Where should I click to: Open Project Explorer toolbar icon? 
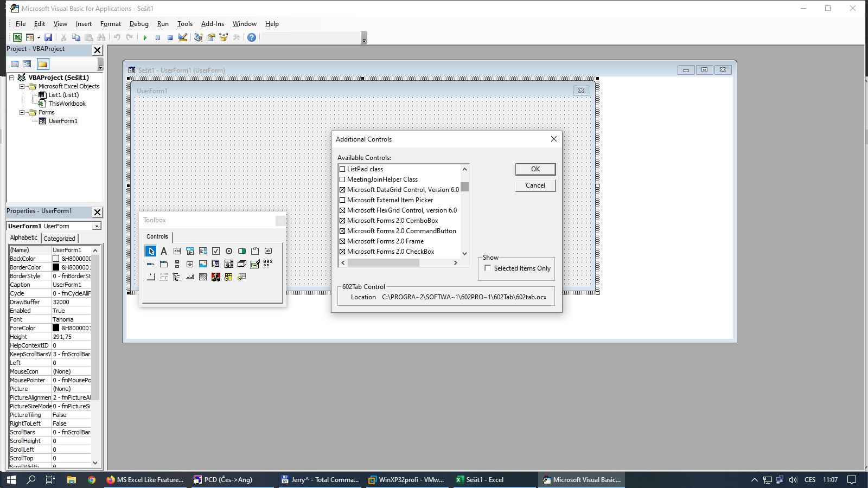click(199, 37)
